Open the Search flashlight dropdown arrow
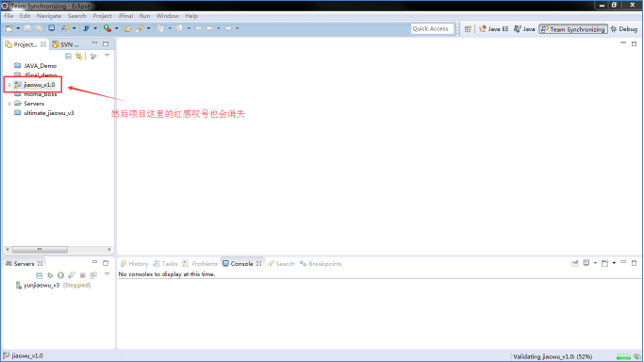Image resolution: width=644 pixels, height=362 pixels. point(149,28)
